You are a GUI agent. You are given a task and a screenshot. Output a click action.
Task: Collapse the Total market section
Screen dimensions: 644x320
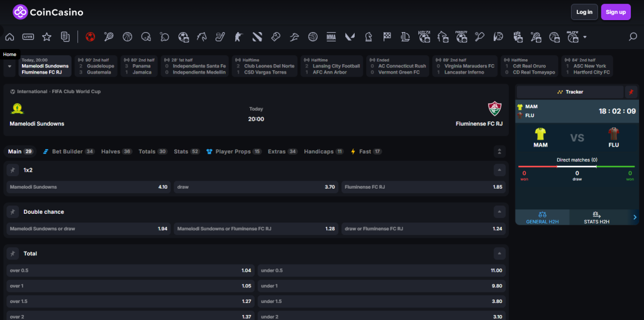click(x=499, y=254)
